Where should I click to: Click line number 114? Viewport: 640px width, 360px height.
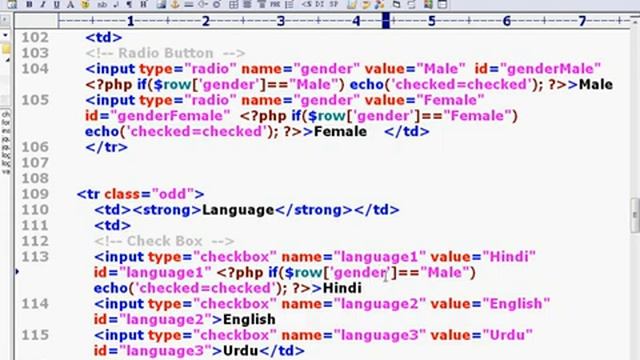pyautogui.click(x=35, y=304)
